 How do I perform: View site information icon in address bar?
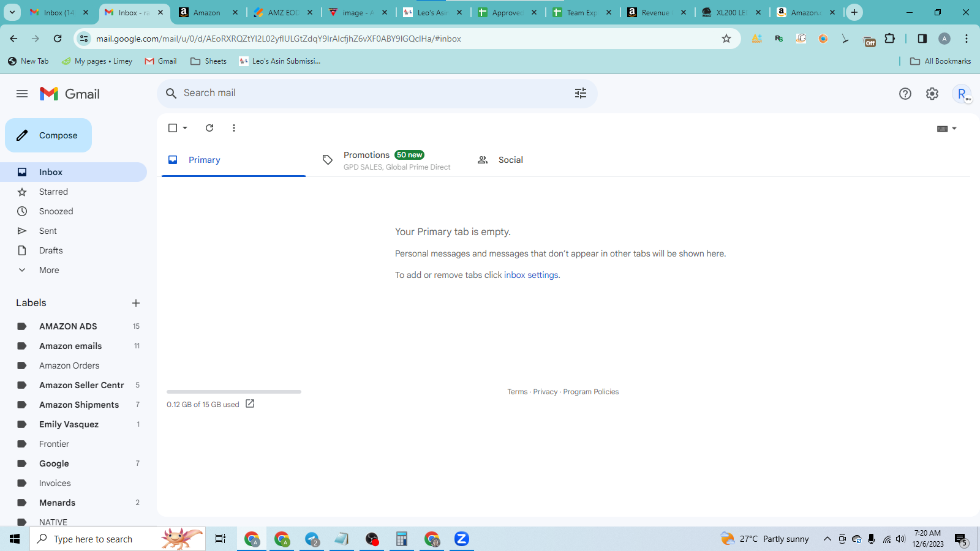(84, 39)
